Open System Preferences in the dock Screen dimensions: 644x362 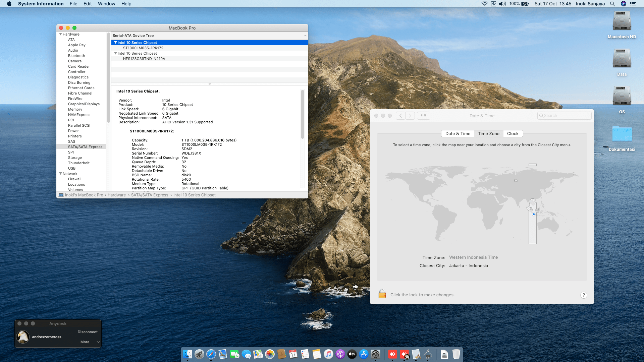376,354
